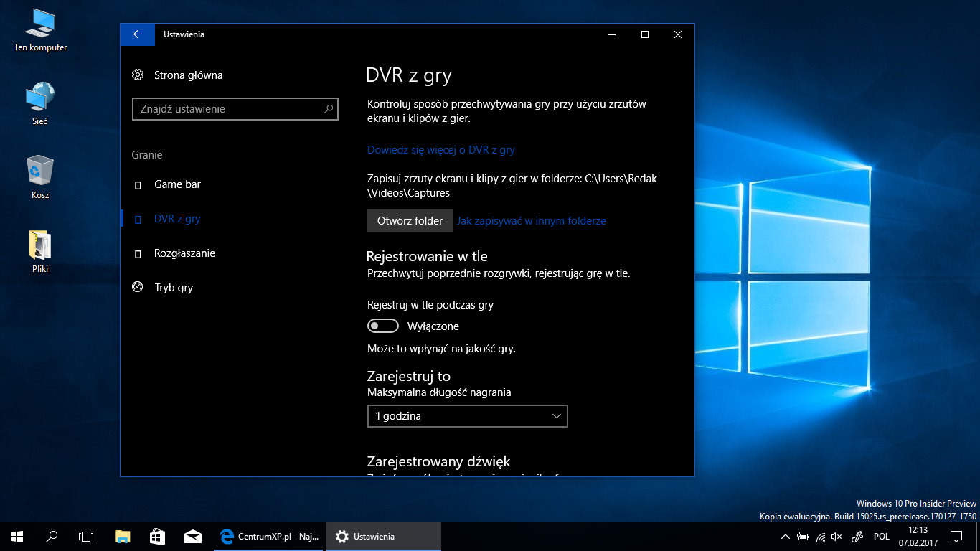Open Ten komputer desktop icon
Image resolution: width=980 pixels, height=551 pixels.
pyautogui.click(x=40, y=30)
